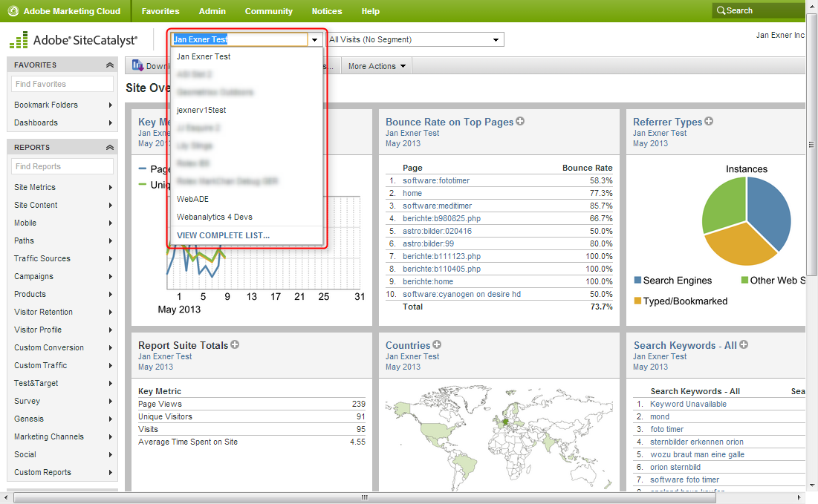Click plus icon next to Referrer Types
The height and width of the screenshot is (504, 818).
(709, 121)
